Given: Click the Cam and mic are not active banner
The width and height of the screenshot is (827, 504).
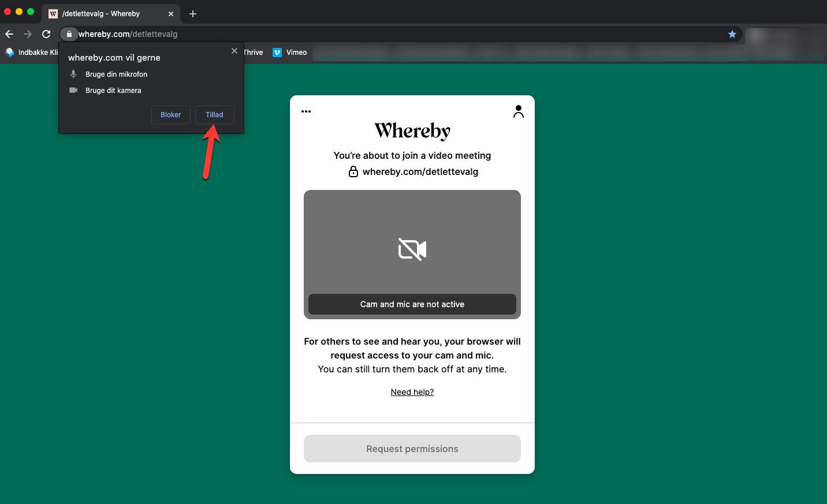Looking at the screenshot, I should point(412,304).
